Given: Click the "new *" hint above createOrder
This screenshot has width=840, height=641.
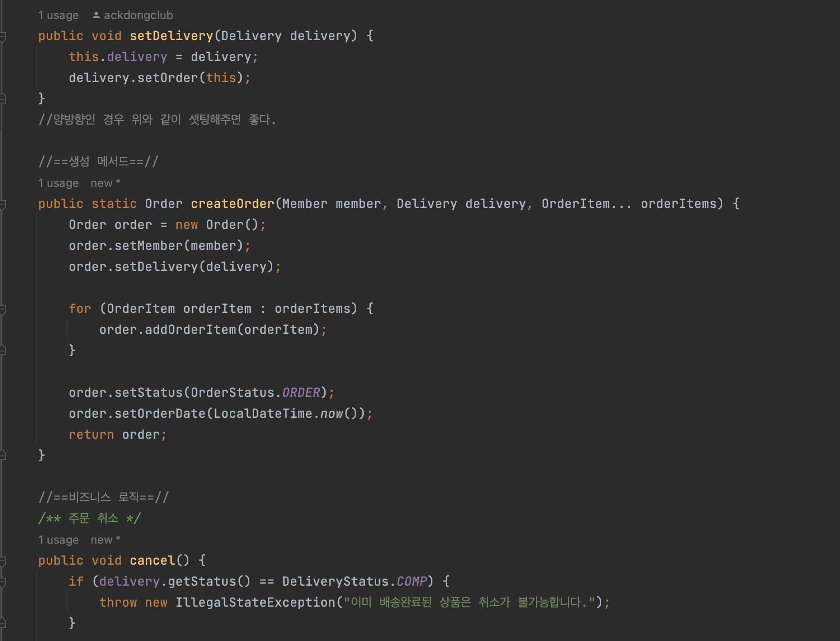Looking at the screenshot, I should click(x=105, y=183).
